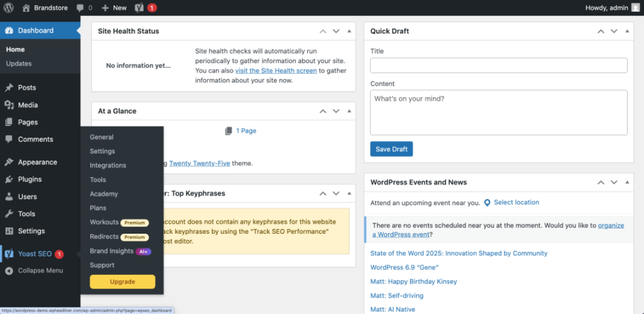
Task: Open General in Yoast submenu
Action: coord(101,137)
